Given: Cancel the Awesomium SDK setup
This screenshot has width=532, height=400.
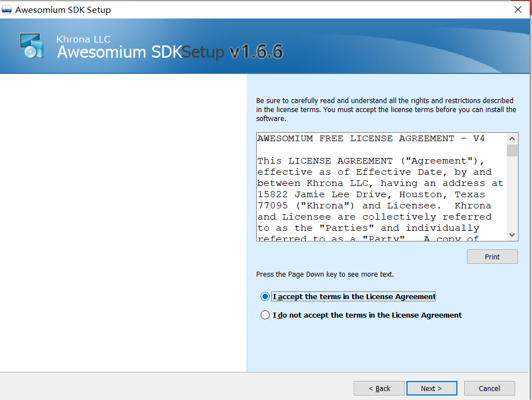Looking at the screenshot, I should point(489,388).
